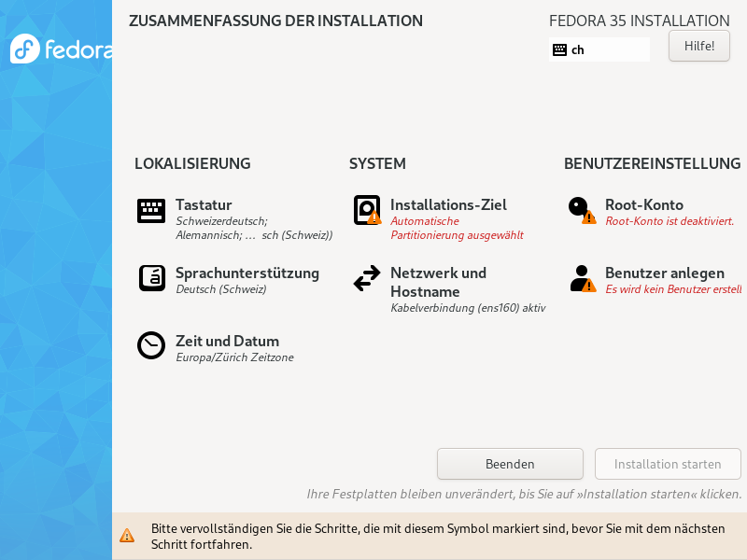Open the Sprachunterstützung language icon
Screen dimensions: 747x560
tap(152, 278)
